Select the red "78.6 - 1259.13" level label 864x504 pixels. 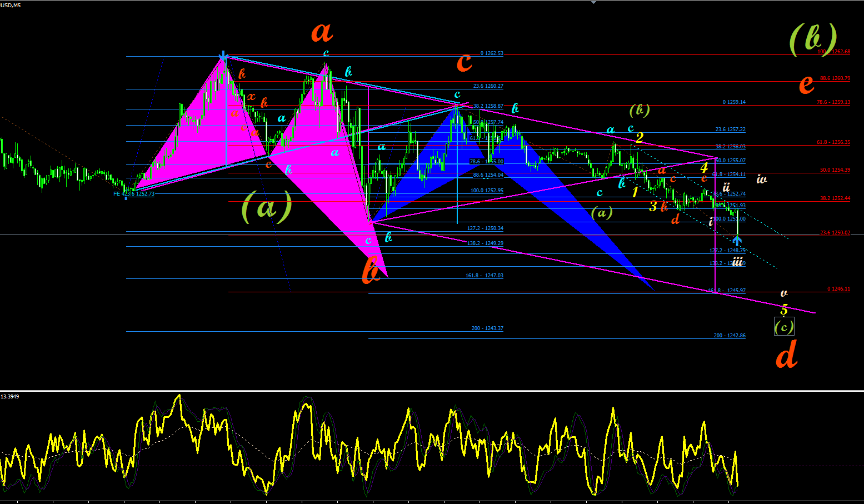pos(833,102)
